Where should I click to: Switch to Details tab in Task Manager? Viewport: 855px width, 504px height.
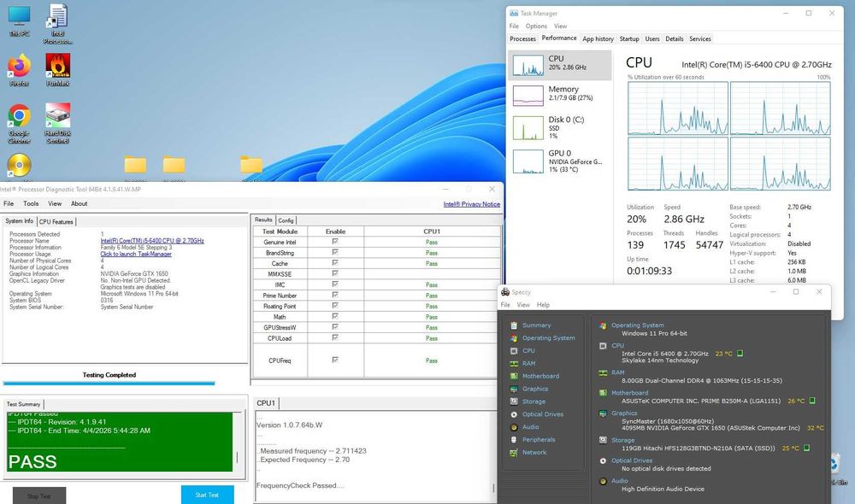674,38
